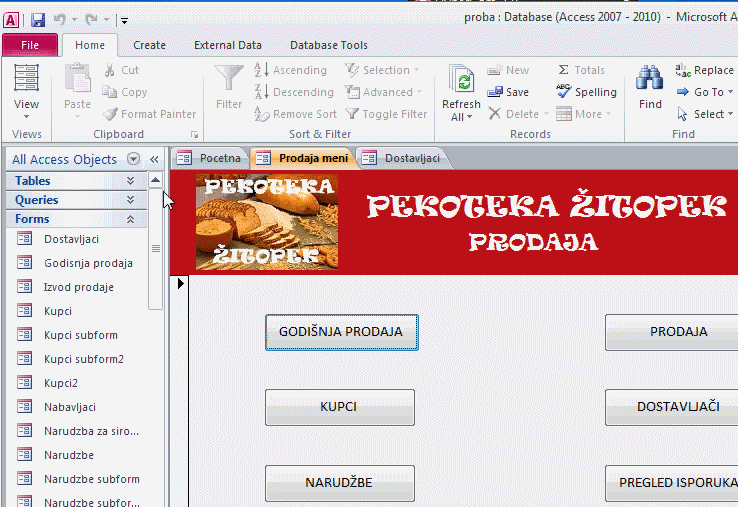This screenshot has height=507, width=738.
Task: Click the Filter funnel icon
Action: (x=229, y=80)
